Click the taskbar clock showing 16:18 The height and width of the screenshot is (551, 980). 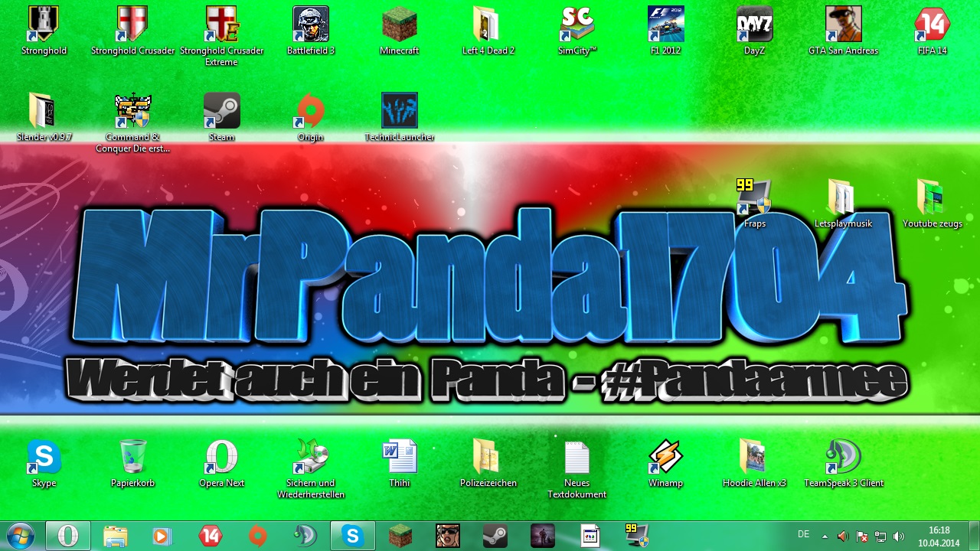click(939, 536)
